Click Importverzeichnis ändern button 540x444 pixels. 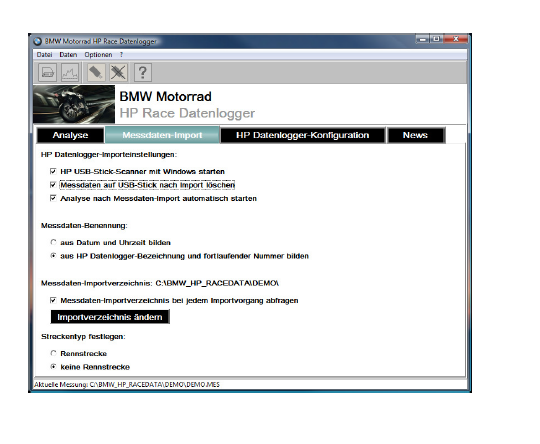coord(110,317)
